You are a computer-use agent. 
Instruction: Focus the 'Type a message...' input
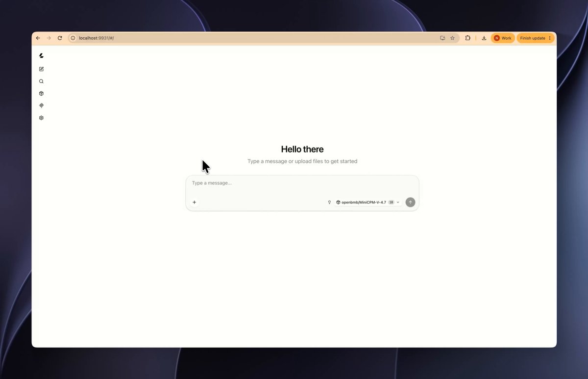pos(302,183)
